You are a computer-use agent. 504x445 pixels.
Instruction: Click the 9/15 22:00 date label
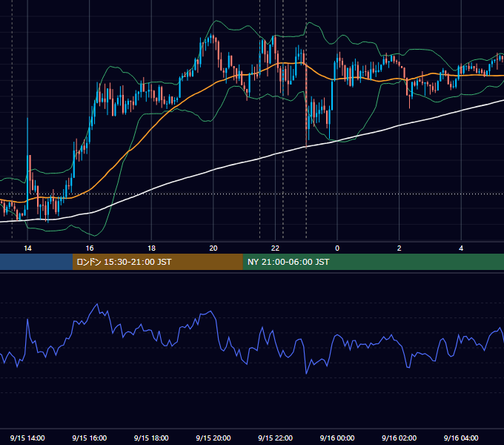click(276, 438)
